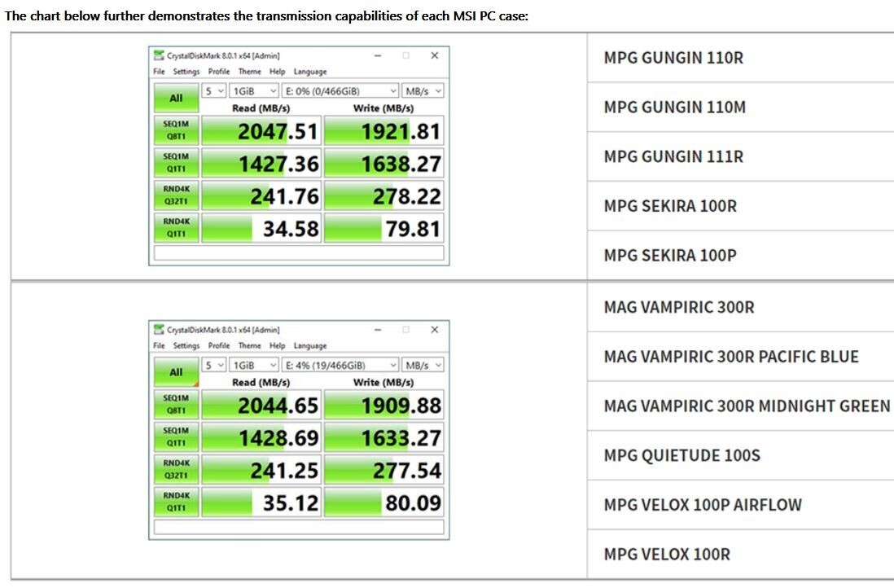
Task: Click the 79.81 write result
Action: (x=383, y=229)
